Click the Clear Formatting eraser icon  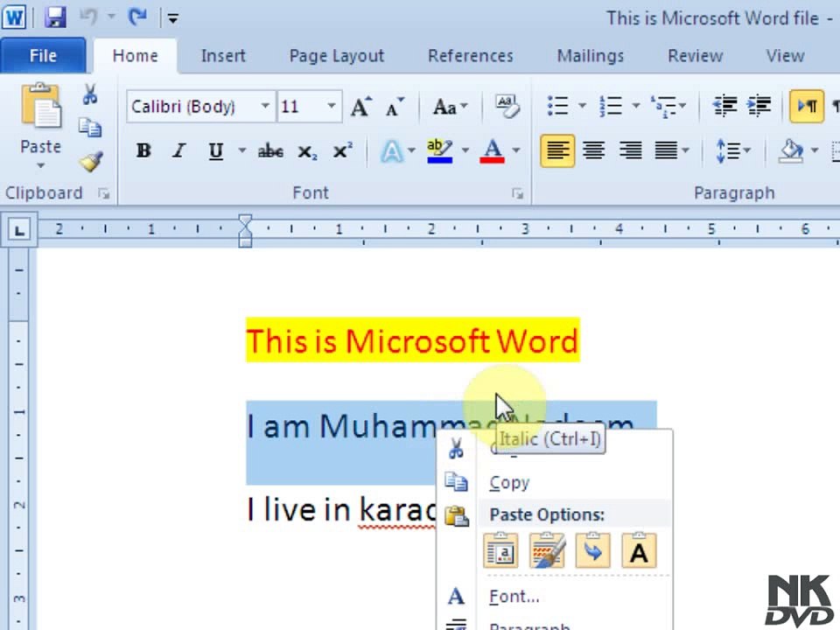tap(507, 106)
